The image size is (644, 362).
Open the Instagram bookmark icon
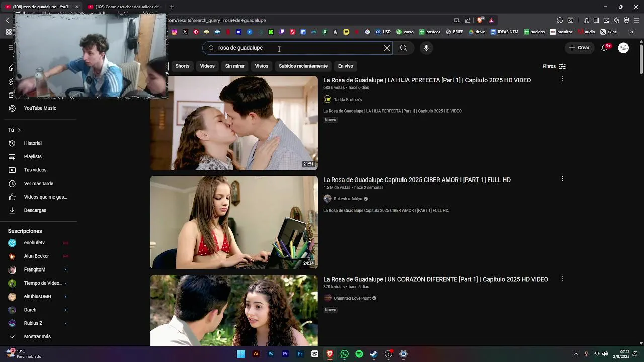click(174, 32)
